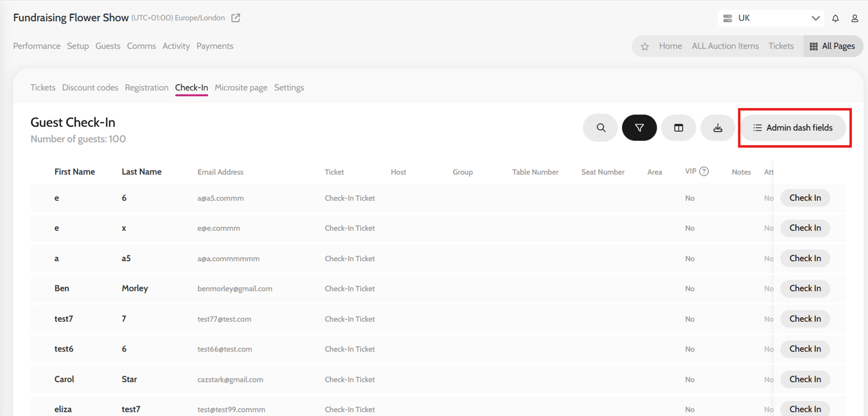Image resolution: width=868 pixels, height=416 pixels.
Task: Open the column layout selector
Action: point(678,127)
